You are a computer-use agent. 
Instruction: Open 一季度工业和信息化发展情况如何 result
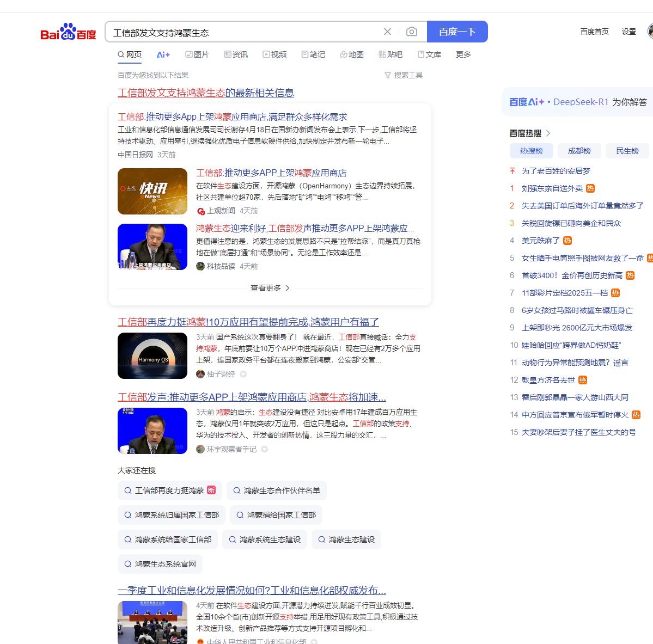click(252, 590)
